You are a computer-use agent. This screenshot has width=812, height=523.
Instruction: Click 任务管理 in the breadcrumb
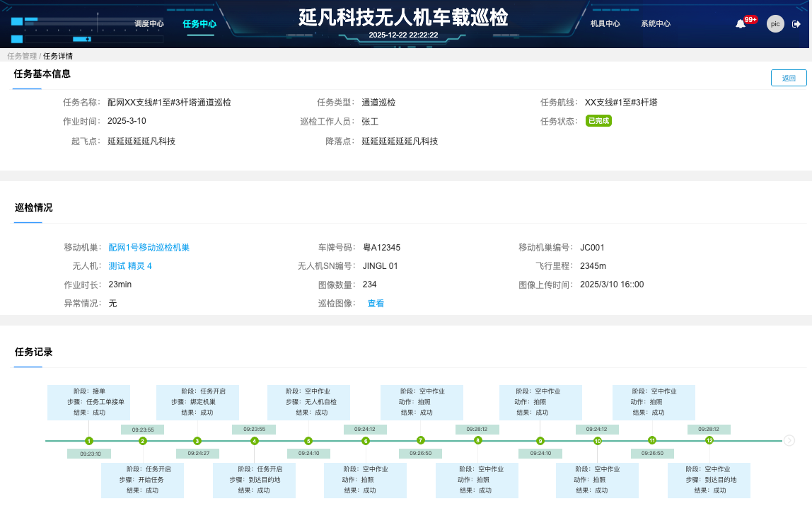point(22,56)
